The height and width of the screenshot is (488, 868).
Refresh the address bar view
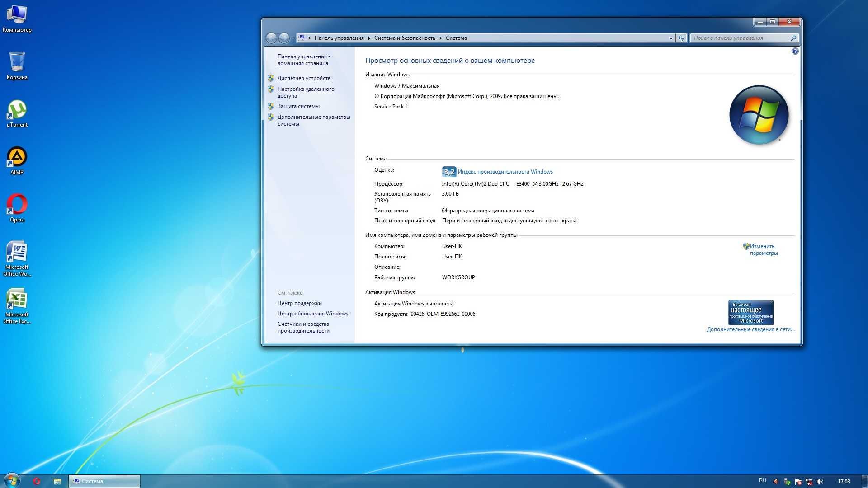pyautogui.click(x=681, y=38)
